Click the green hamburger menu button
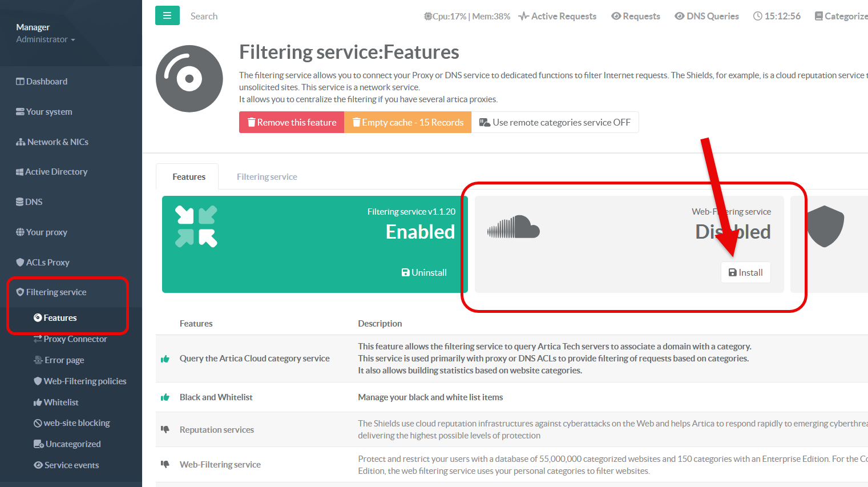This screenshot has height=487, width=868. [x=167, y=15]
